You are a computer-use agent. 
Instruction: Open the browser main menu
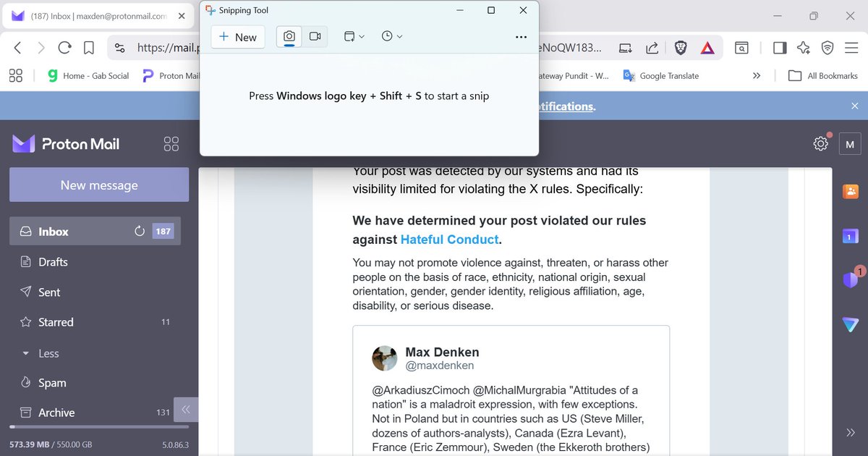[851, 48]
